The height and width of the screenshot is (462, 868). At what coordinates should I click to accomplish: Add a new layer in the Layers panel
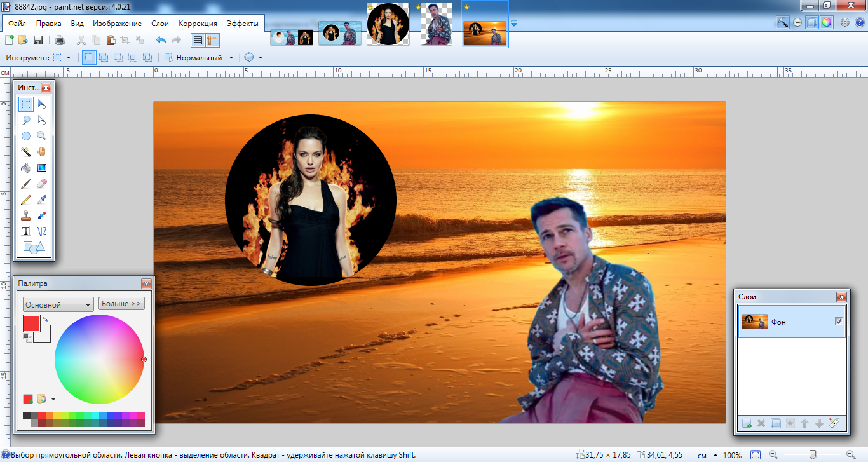pos(747,423)
